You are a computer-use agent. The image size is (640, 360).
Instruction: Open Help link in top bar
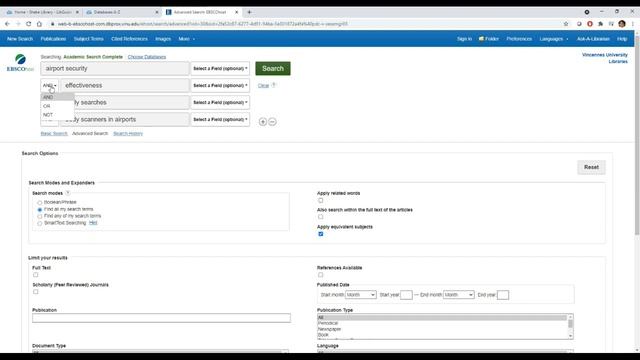point(622,39)
